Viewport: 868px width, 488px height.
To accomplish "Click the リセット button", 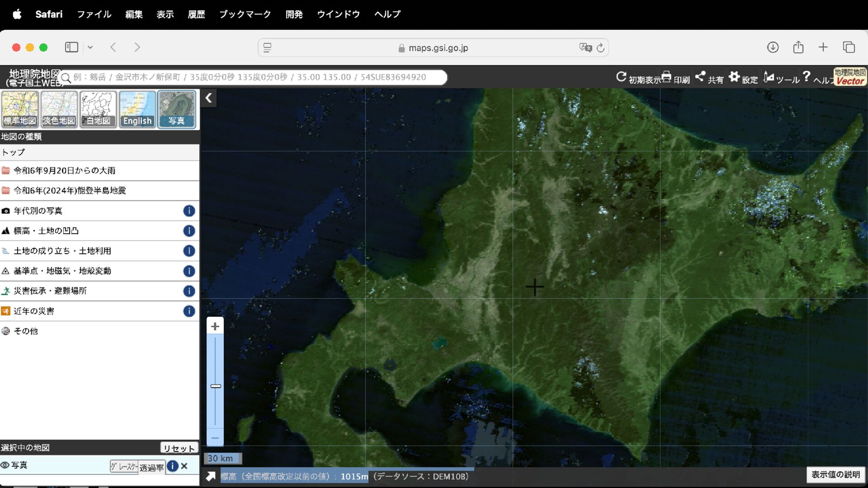I will point(179,448).
